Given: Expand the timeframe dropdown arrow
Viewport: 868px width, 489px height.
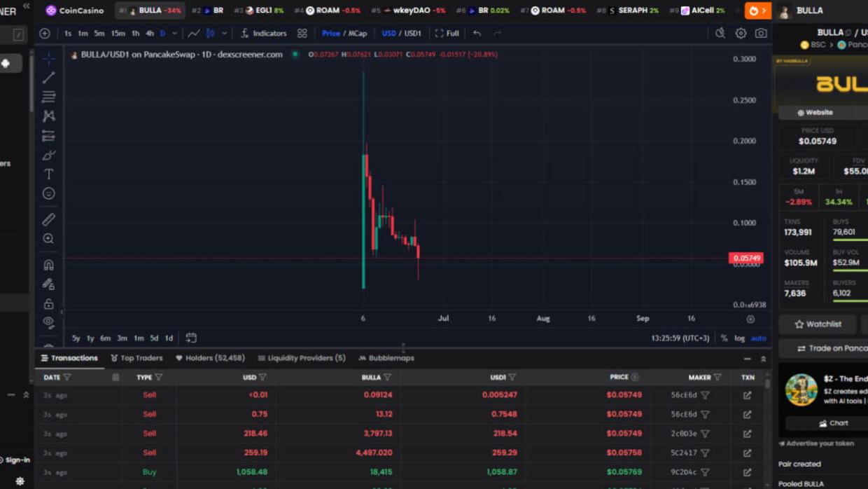Looking at the screenshot, I should click(x=175, y=33).
